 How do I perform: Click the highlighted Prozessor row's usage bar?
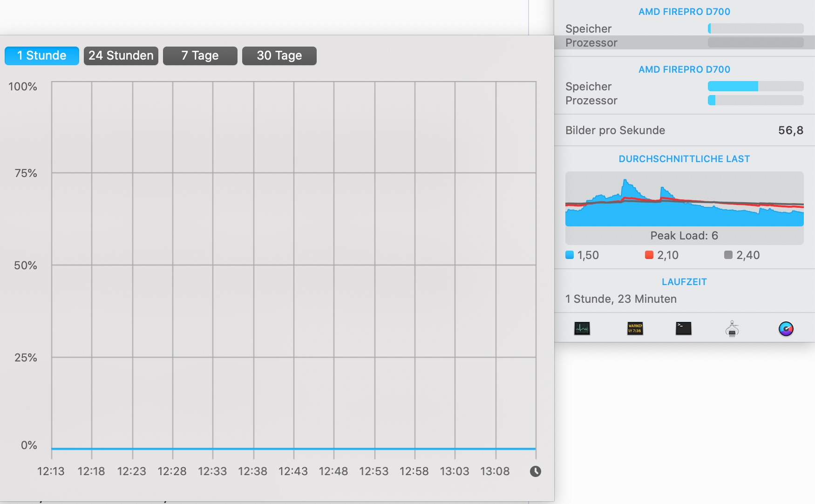pyautogui.click(x=756, y=42)
